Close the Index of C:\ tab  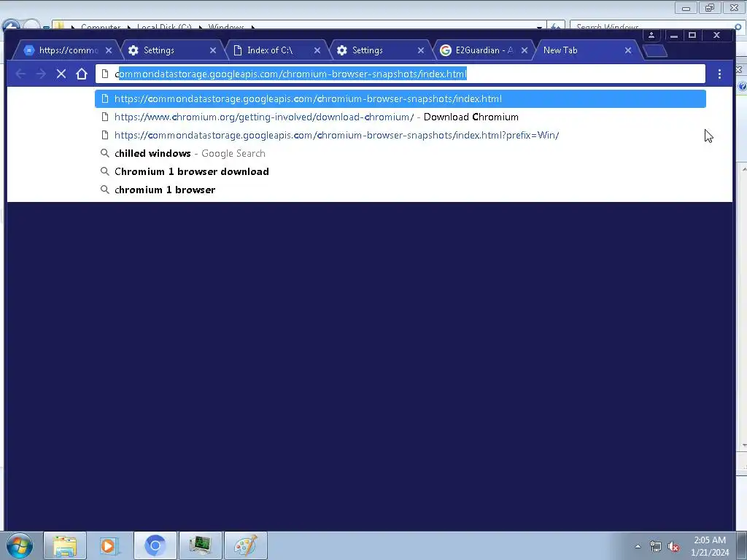(x=317, y=50)
